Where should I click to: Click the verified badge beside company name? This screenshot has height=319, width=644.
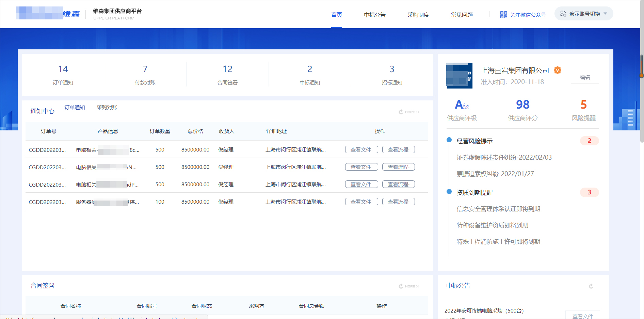tap(558, 70)
